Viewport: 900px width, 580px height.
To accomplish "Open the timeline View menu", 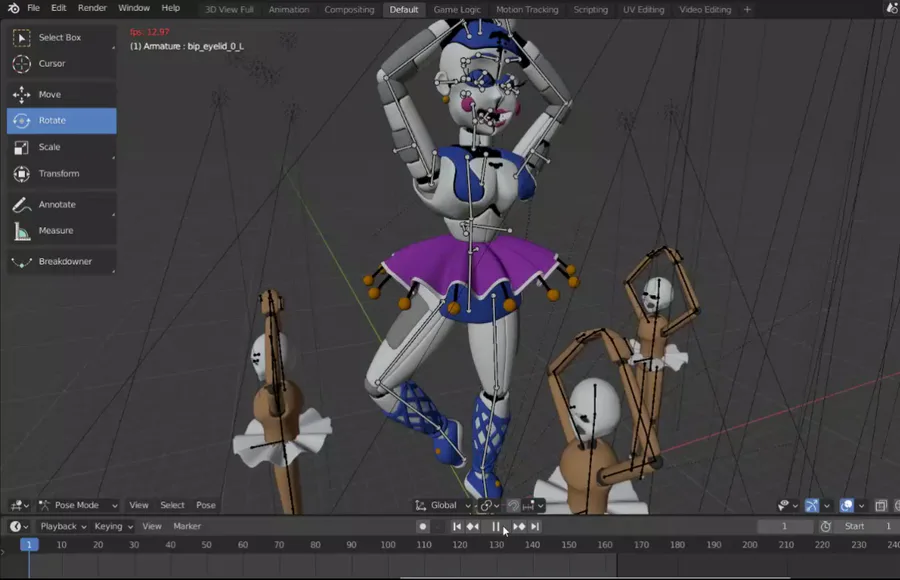I will (x=152, y=527).
